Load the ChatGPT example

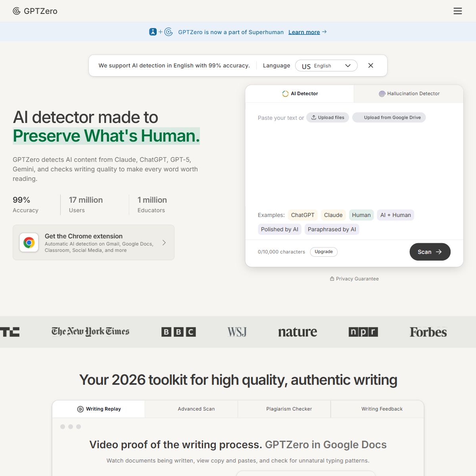[303, 215]
